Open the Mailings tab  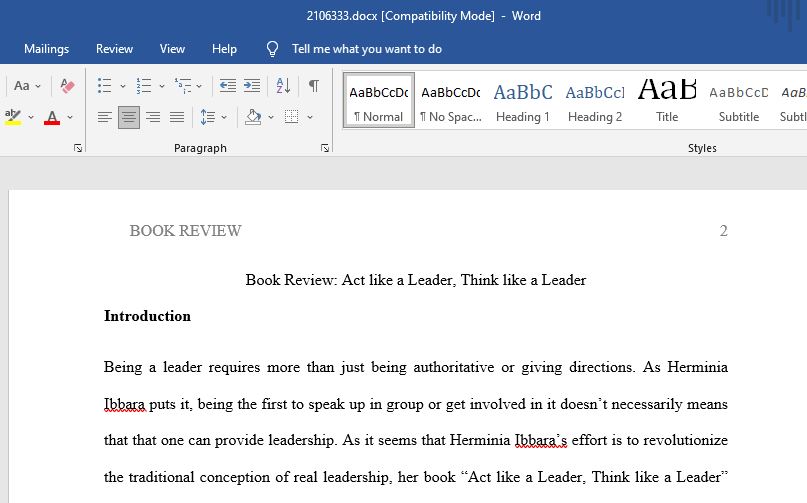tap(46, 49)
